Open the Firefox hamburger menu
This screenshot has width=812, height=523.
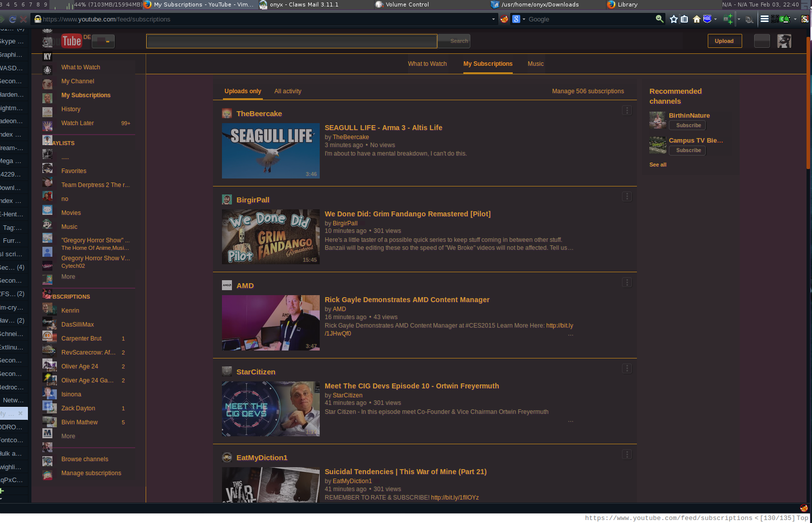pyautogui.click(x=764, y=19)
